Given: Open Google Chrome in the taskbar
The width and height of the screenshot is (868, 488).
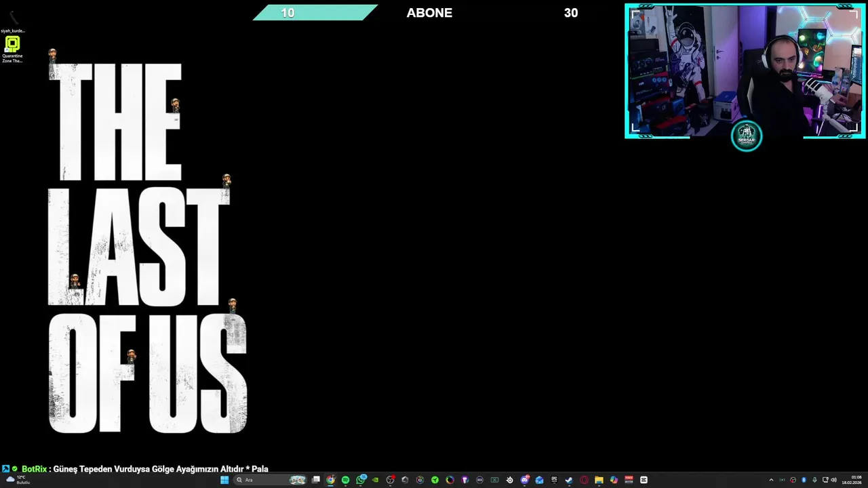Looking at the screenshot, I should point(330,480).
